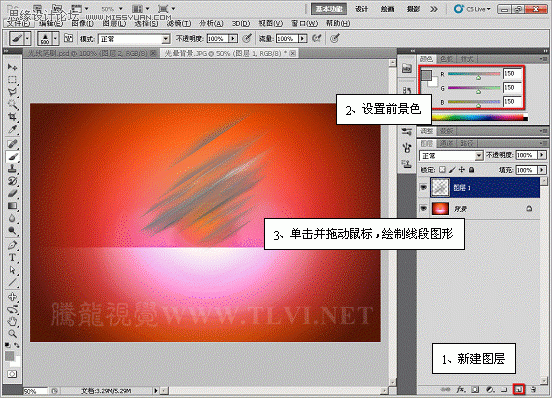Select the Pen tool
Image resolution: width=552 pixels, height=398 pixels.
pyautogui.click(x=12, y=245)
